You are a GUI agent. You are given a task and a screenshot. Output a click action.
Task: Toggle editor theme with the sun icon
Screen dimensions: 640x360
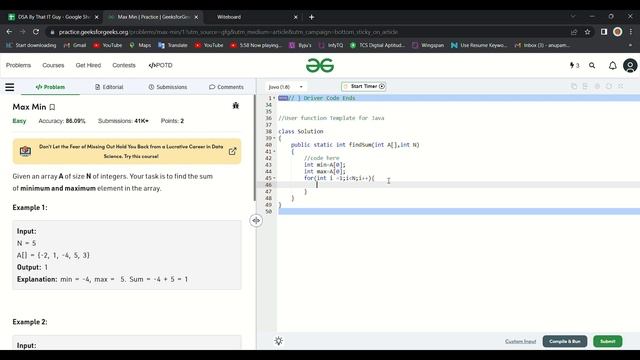pyautogui.click(x=279, y=341)
